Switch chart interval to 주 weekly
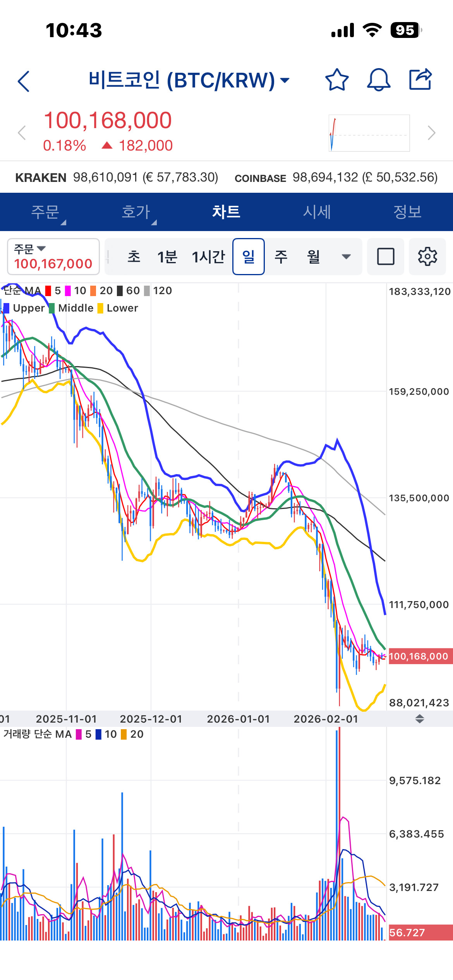Screen dimensions: 453x980 tap(281, 257)
